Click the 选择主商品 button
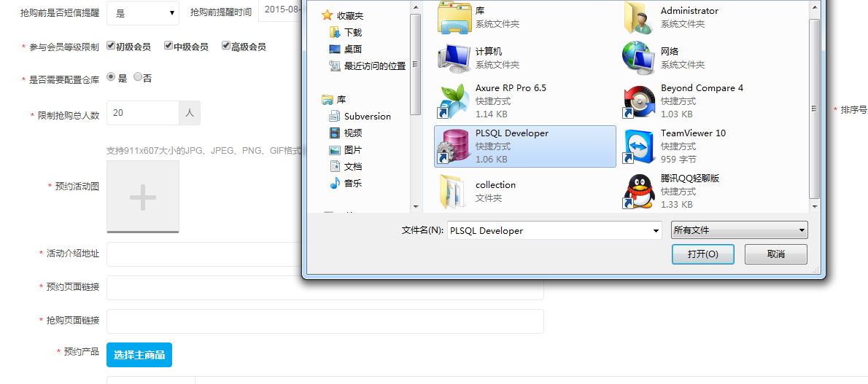This screenshot has width=868, height=384. click(139, 355)
